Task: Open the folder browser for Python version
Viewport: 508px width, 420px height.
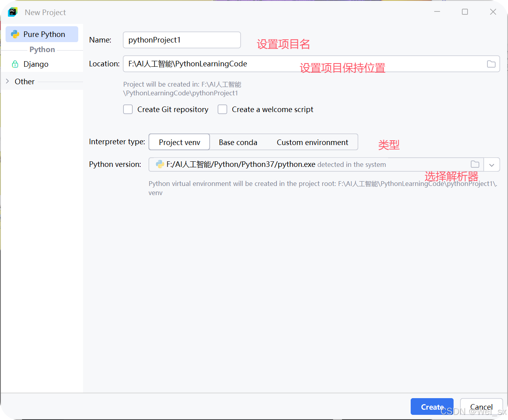Action: click(475, 164)
